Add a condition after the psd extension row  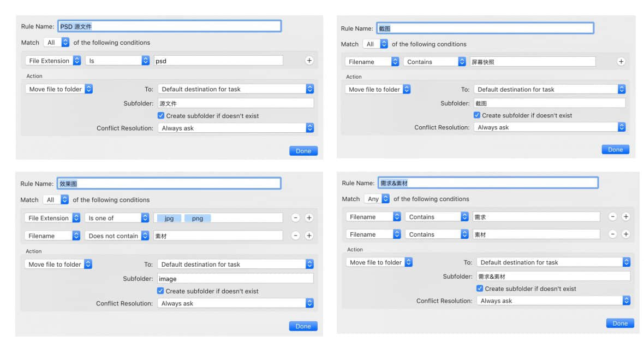pyautogui.click(x=309, y=61)
